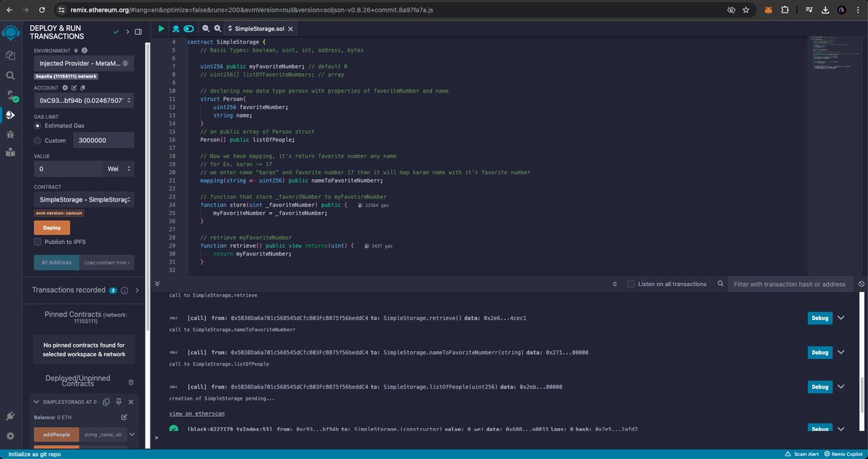Open the Deploy & Run Transactions sidebar icon
Screen dimensions: 868x459
(10, 114)
